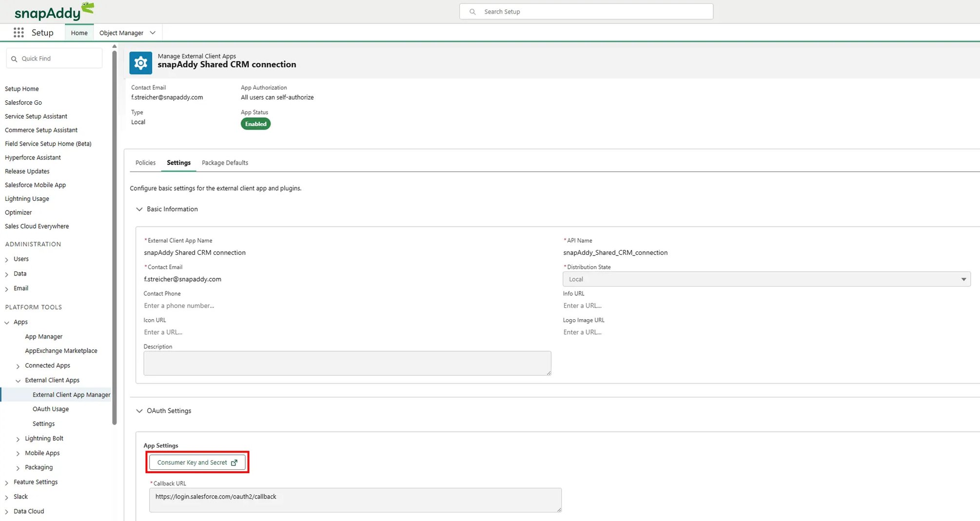Expand the Users tree node
Screen dimensions: 980x521
coord(7,260)
